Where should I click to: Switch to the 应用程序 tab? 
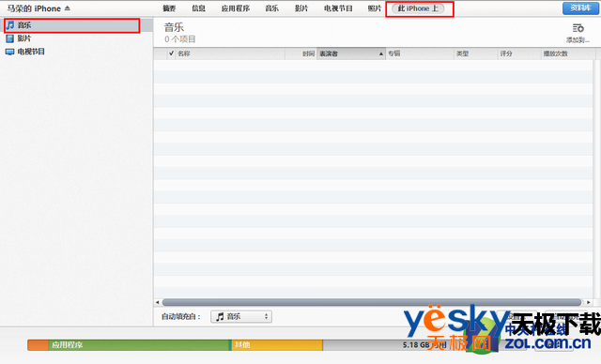[x=236, y=8]
